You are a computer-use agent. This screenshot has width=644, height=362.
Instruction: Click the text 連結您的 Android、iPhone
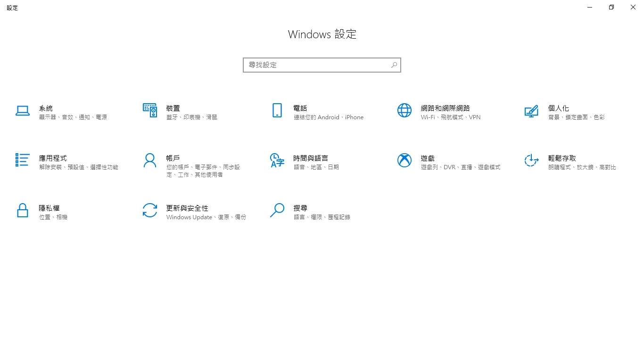(329, 117)
